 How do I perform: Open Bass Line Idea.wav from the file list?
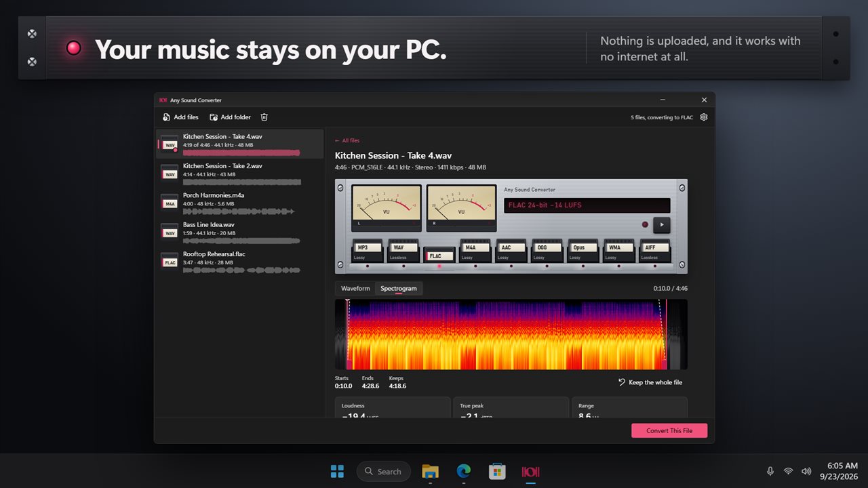click(240, 232)
